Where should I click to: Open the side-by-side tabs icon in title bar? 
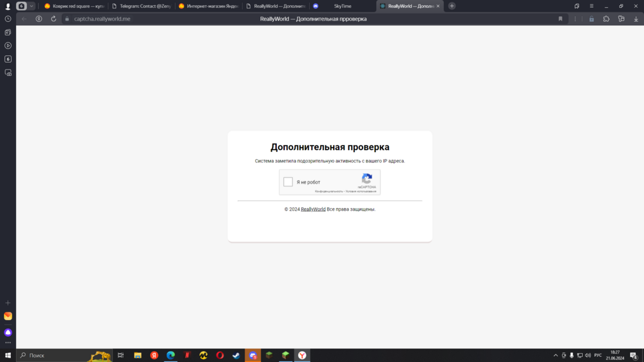(x=576, y=6)
